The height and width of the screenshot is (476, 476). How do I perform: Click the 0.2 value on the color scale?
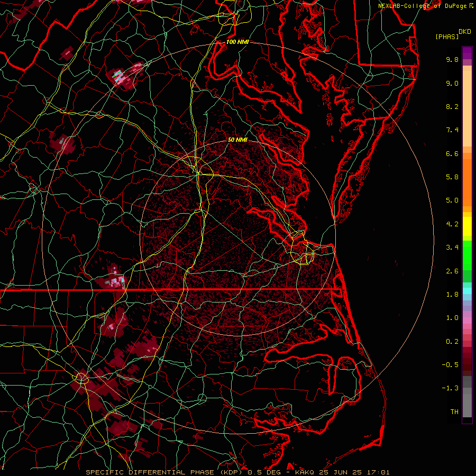(x=452, y=342)
